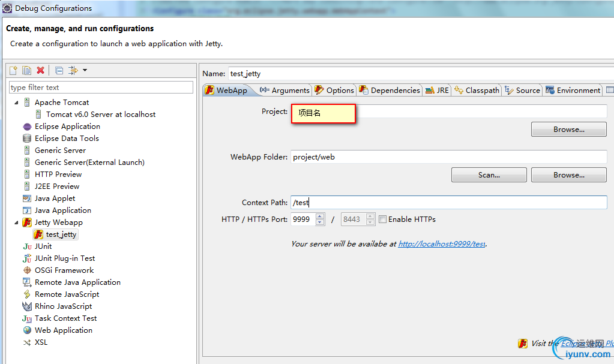Viewport: 614px width, 364px height.
Task: Click the Apache Tomcat server icon
Action: pos(27,103)
